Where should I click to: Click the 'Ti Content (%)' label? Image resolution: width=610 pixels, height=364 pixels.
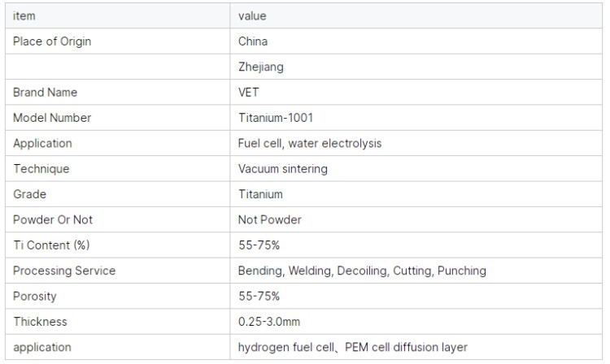(x=52, y=245)
